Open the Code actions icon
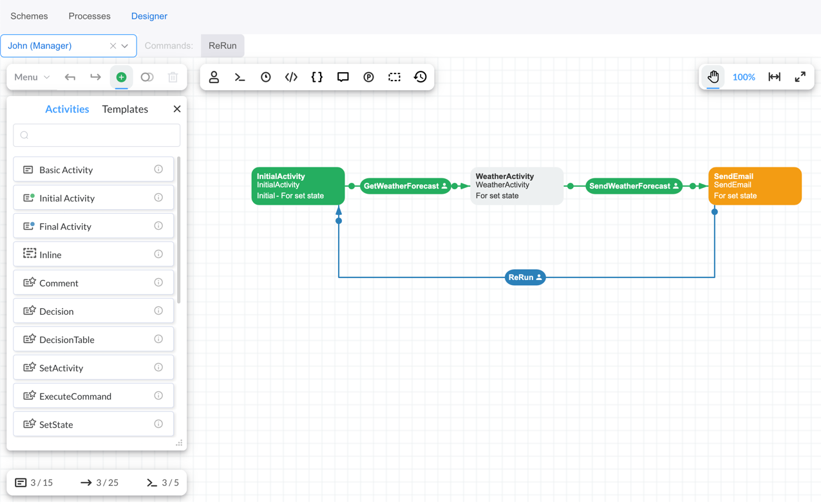Viewport: 821px width, 504px height. [x=291, y=77]
